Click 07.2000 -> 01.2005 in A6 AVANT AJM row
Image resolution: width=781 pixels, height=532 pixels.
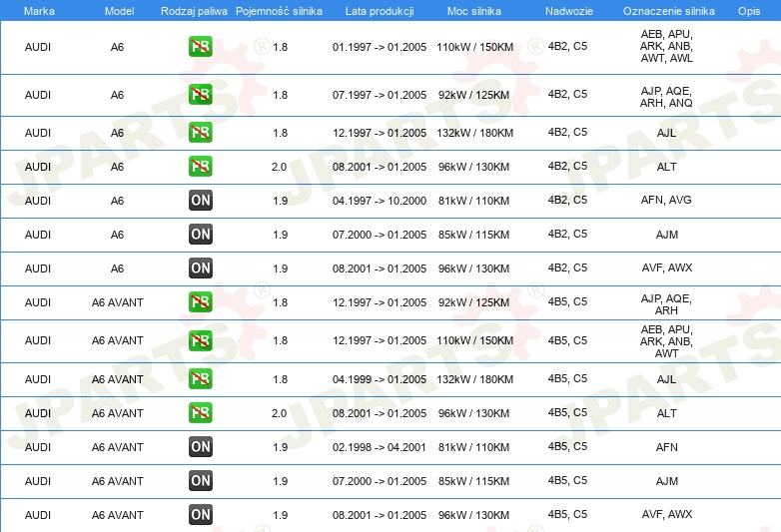(380, 481)
